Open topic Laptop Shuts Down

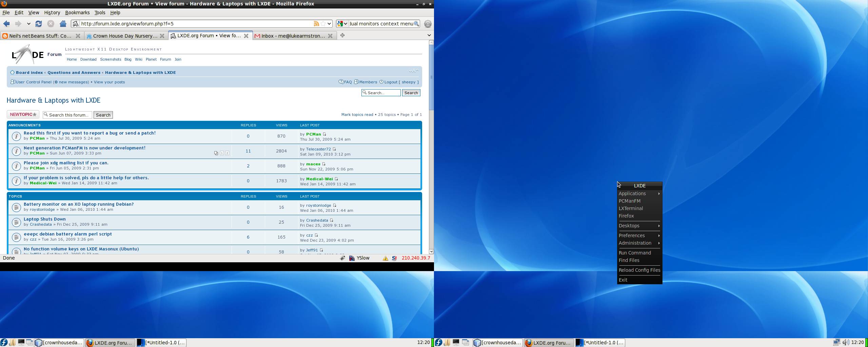[x=45, y=219]
